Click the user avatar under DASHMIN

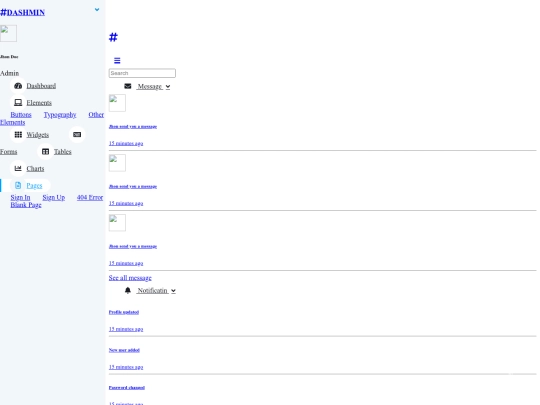tap(8, 33)
